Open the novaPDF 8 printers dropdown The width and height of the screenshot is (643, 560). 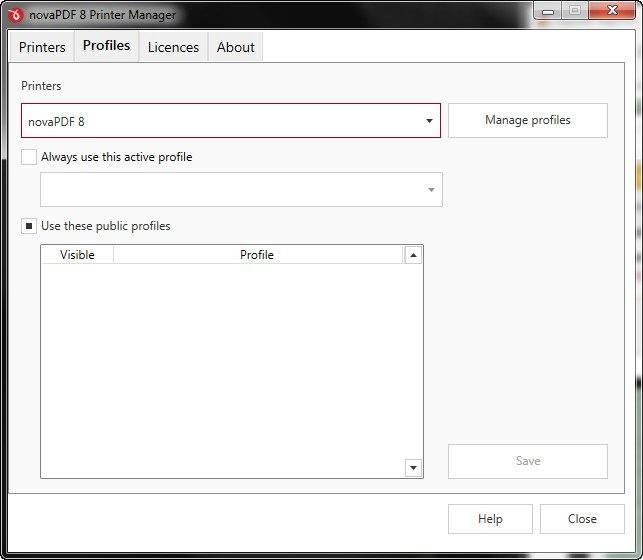231,121
